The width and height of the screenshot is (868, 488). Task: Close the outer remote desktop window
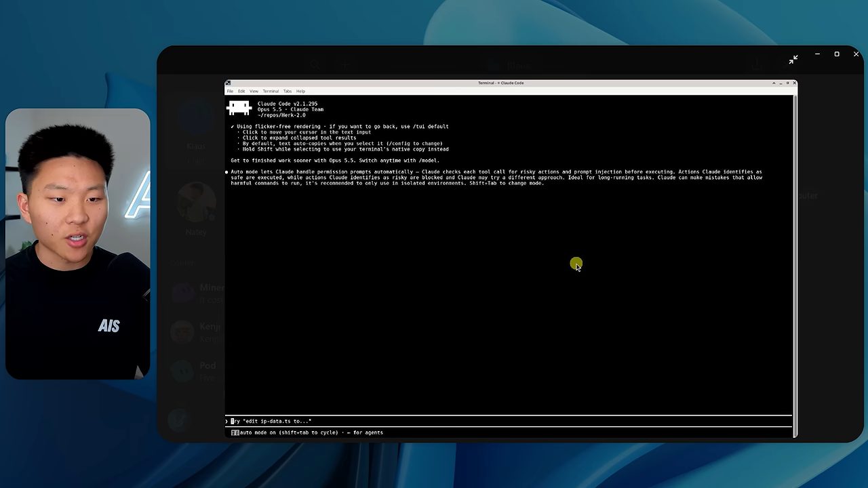click(856, 54)
